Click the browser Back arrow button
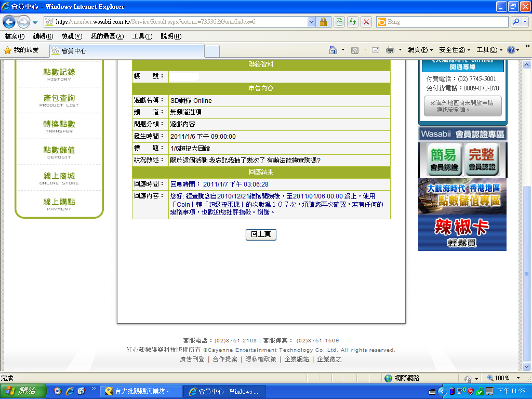The width and height of the screenshot is (532, 399). (x=9, y=22)
